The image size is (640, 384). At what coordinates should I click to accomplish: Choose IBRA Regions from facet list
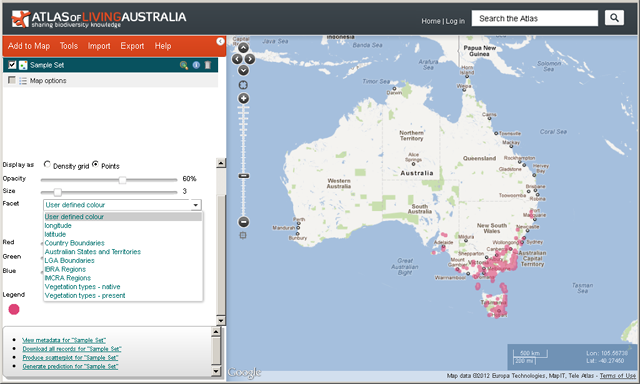tap(65, 269)
